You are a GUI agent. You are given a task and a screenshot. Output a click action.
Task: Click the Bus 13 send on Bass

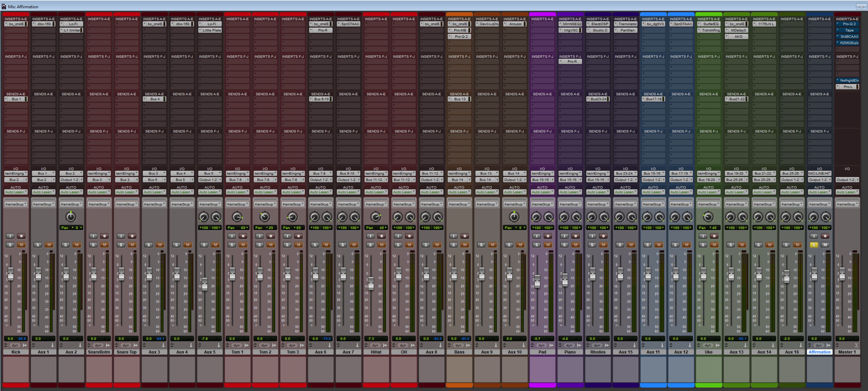[460, 99]
